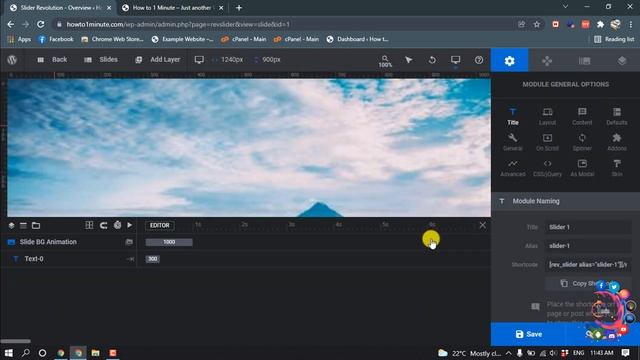Click the timeline stopwatch icon
This screenshot has height=360, width=640.
pyautogui.click(x=118, y=225)
